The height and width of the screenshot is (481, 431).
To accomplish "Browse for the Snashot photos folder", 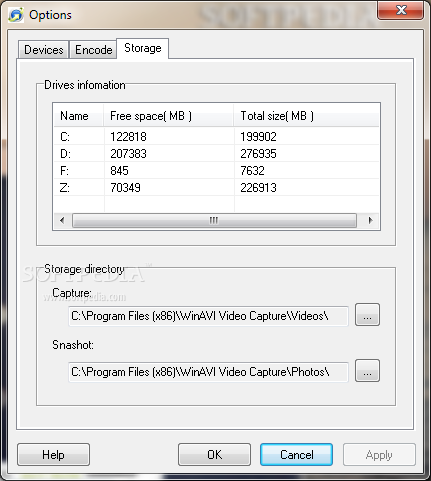I will pos(367,371).
